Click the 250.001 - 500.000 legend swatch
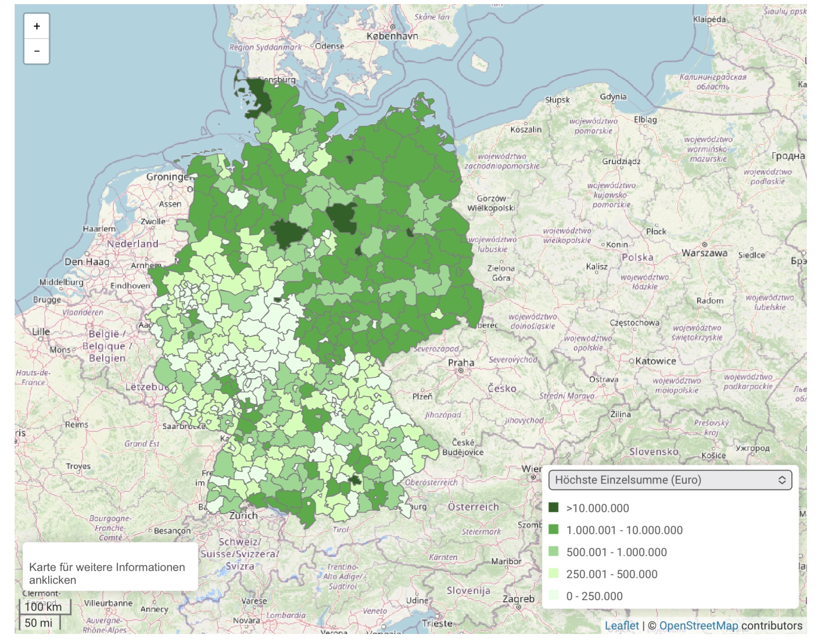Screen dimensions: 840x639 tap(554, 573)
